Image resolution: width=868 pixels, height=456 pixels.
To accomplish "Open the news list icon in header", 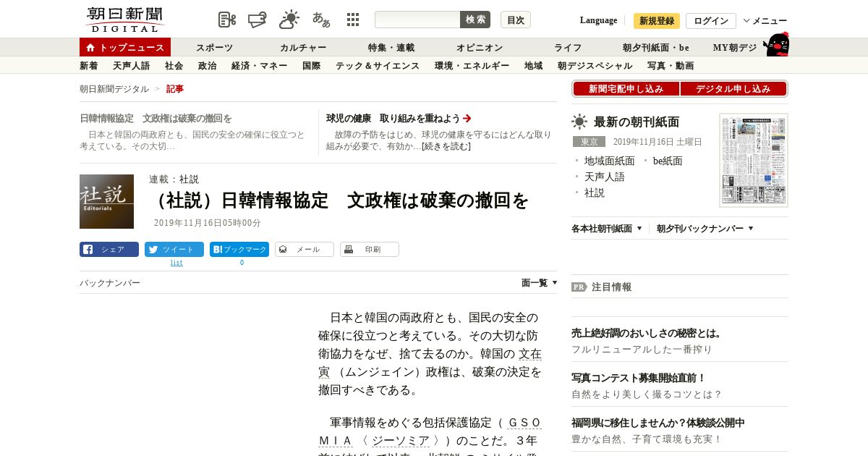I will coord(227,20).
